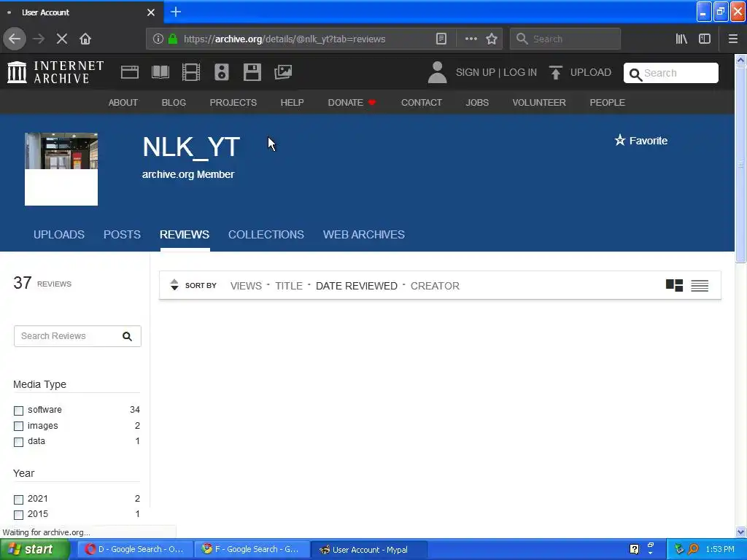Viewport: 747px width, 560px height.
Task: Sort reviews by VIEWS
Action: tap(246, 286)
